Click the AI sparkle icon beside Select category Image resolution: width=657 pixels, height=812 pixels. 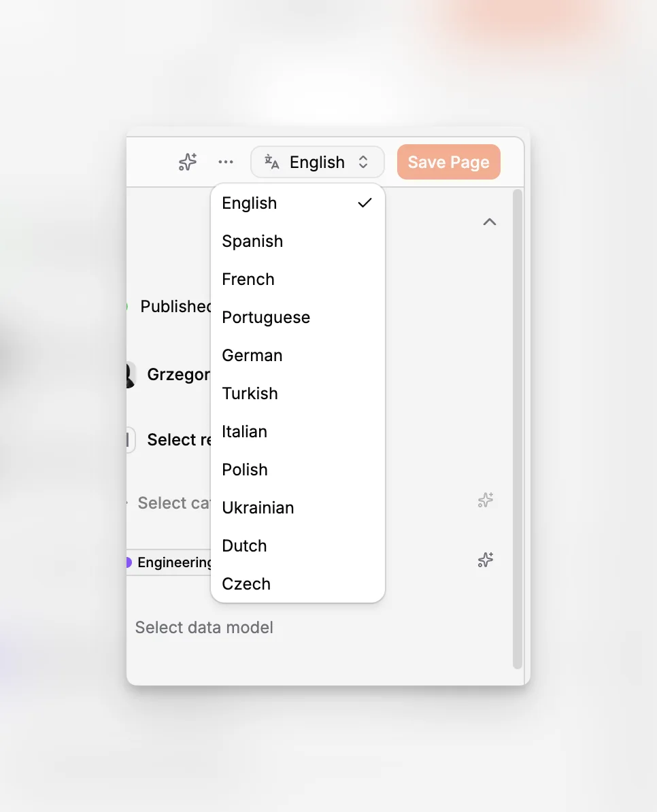(x=485, y=501)
